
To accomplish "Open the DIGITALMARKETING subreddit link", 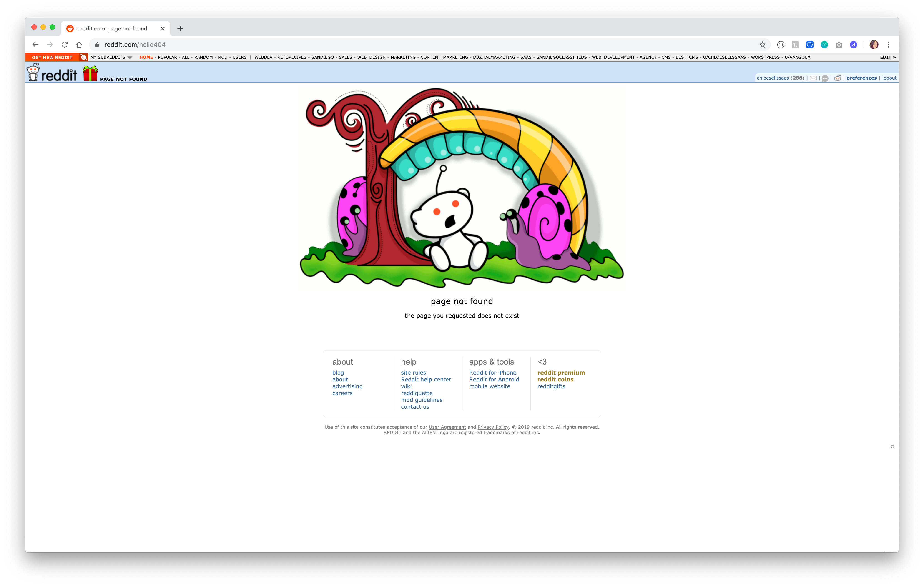I will pos(494,57).
